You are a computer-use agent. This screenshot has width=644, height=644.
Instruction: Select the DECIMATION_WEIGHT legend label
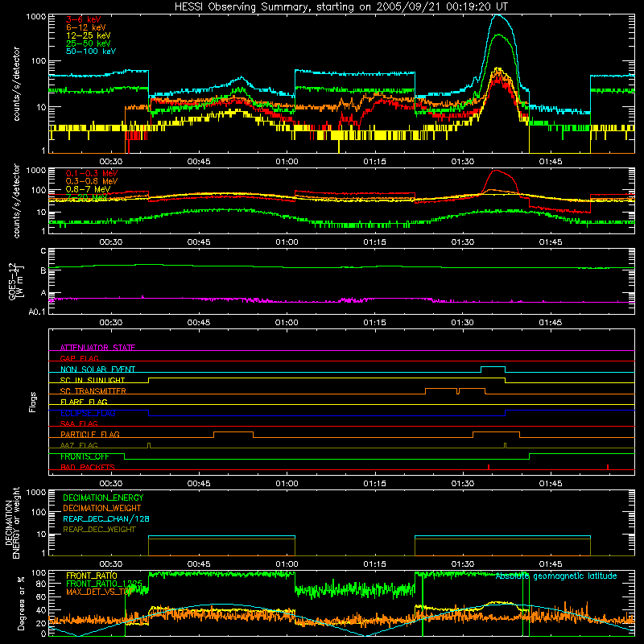pyautogui.click(x=102, y=508)
